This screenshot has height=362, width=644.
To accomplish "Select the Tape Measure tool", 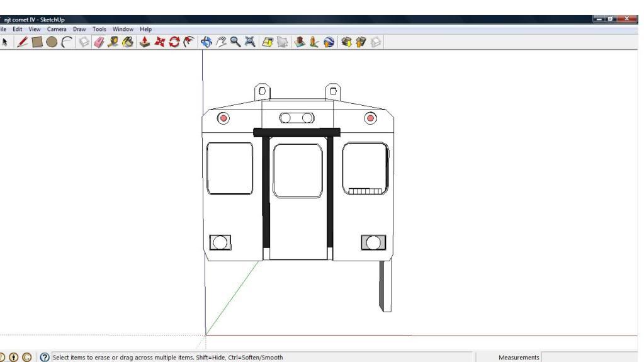I will click(113, 42).
